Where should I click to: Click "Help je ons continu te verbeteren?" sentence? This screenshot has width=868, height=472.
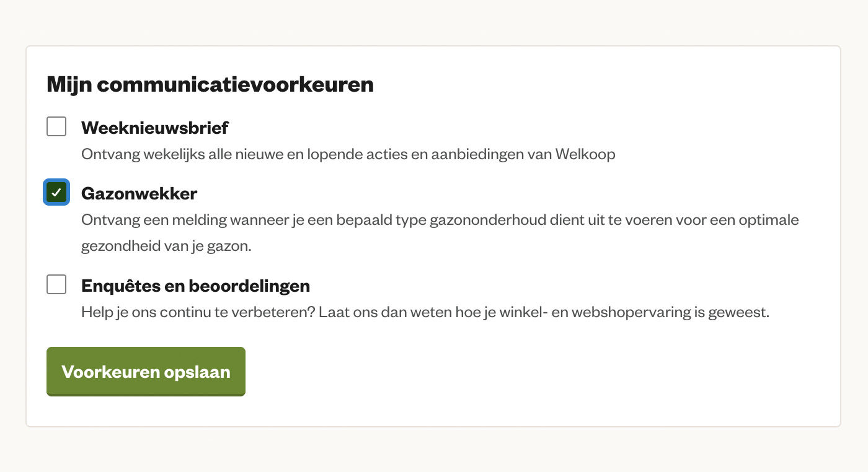click(198, 312)
